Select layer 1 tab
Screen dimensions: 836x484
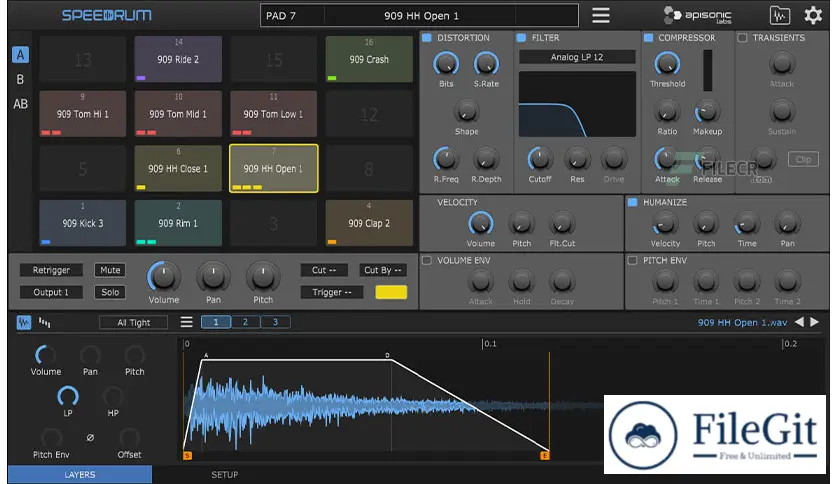click(215, 322)
